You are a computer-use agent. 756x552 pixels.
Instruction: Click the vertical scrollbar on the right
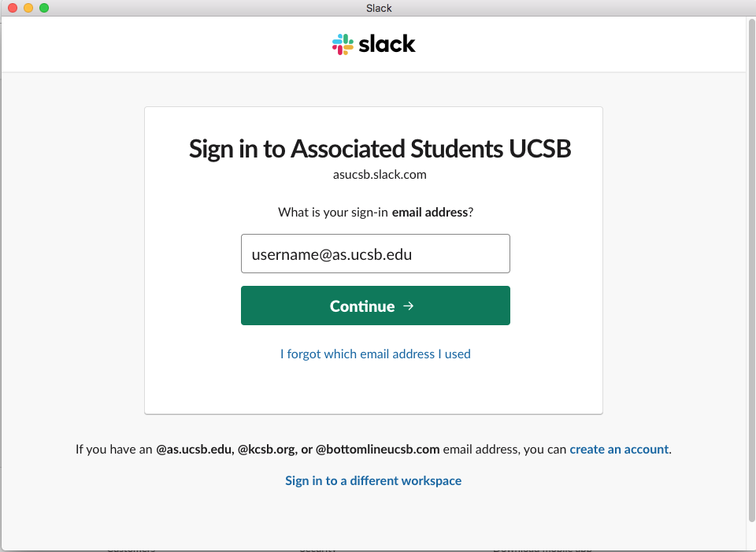coord(750,268)
